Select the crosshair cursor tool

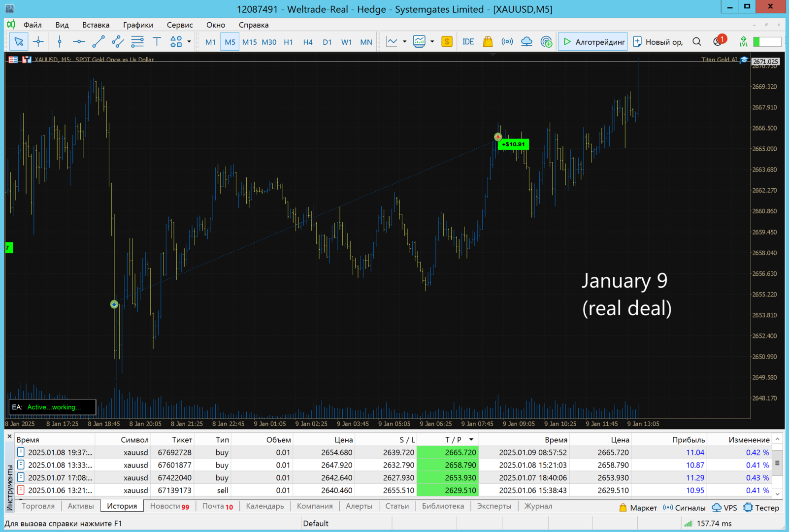(x=38, y=42)
